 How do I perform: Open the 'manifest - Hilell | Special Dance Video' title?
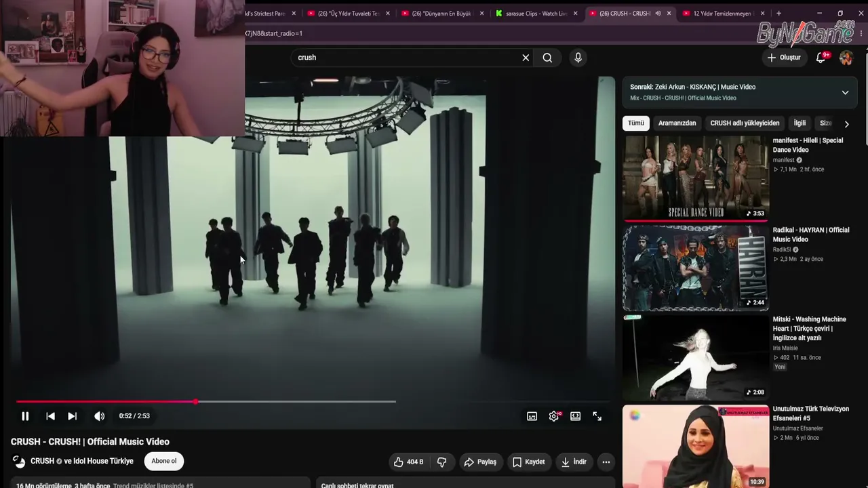click(x=808, y=145)
